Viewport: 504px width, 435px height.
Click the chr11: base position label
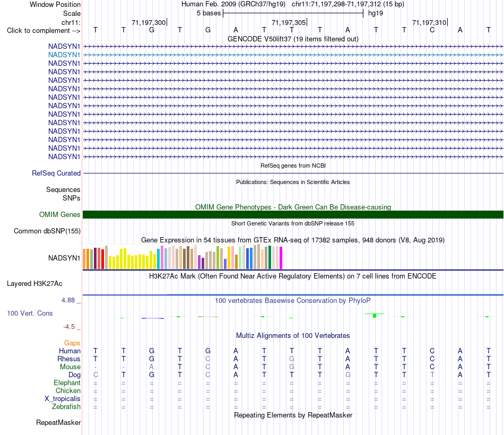click(x=71, y=22)
